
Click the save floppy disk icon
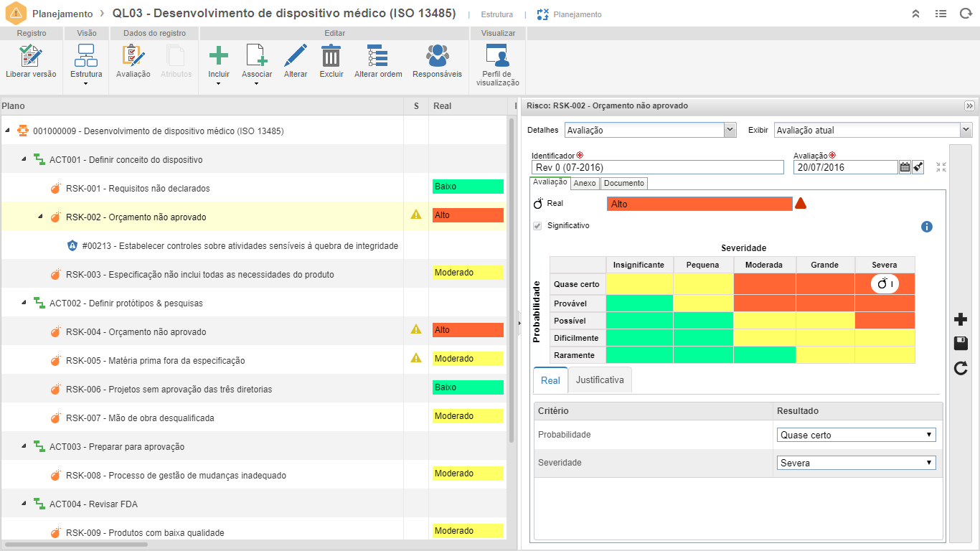[x=961, y=344]
